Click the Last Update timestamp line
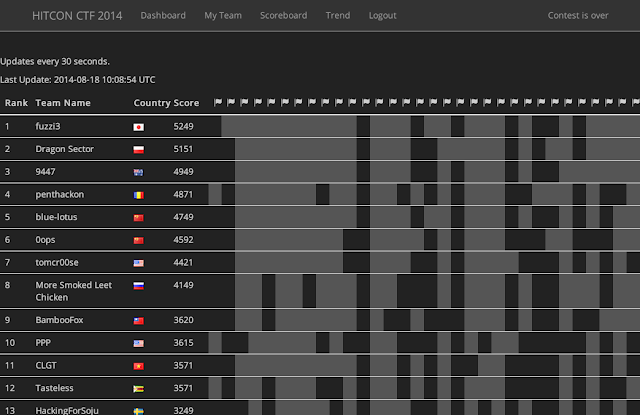The image size is (640, 415). [78, 80]
